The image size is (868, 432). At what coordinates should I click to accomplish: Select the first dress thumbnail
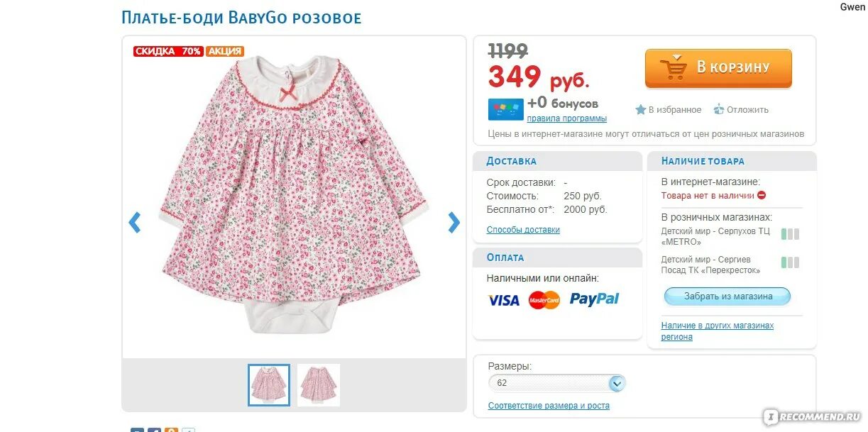pos(269,385)
